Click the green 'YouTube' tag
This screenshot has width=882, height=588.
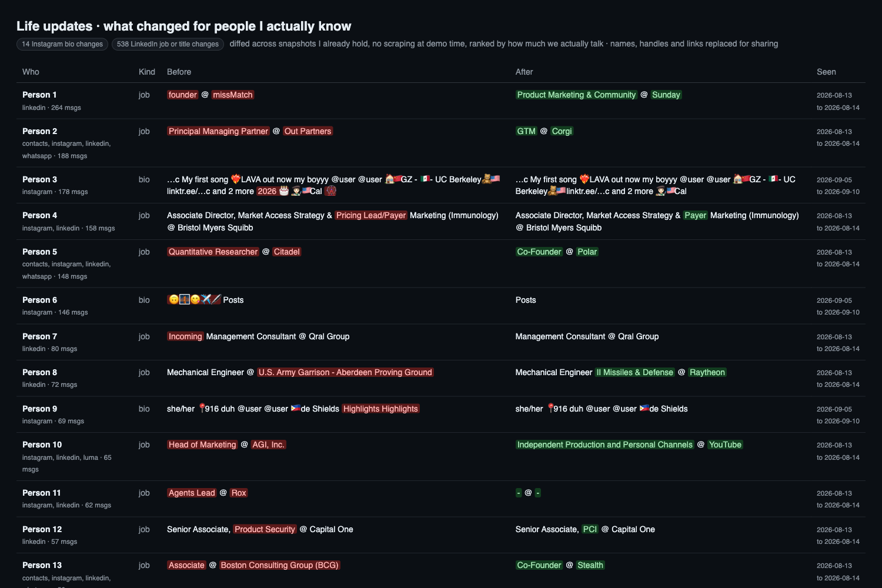pyautogui.click(x=725, y=445)
